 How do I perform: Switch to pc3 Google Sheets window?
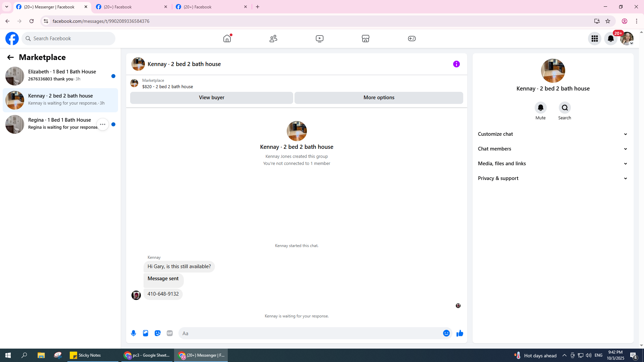coord(146,355)
